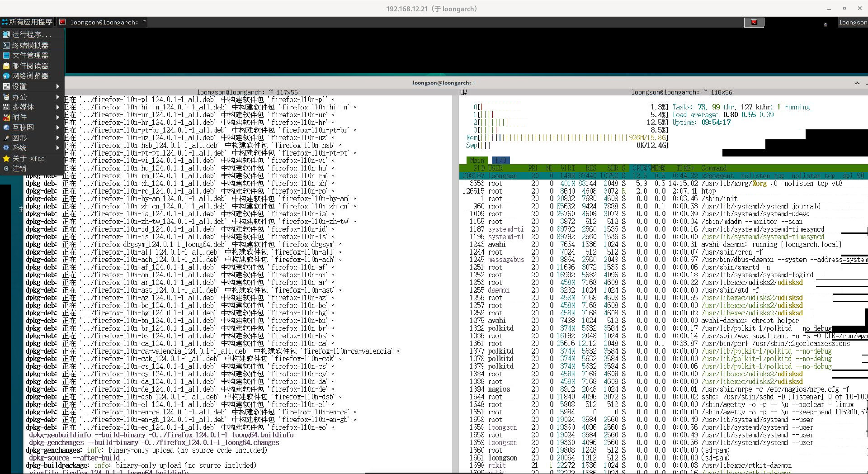Open the 运行程序 run dialog entry
This screenshot has height=474, width=868.
tap(31, 34)
